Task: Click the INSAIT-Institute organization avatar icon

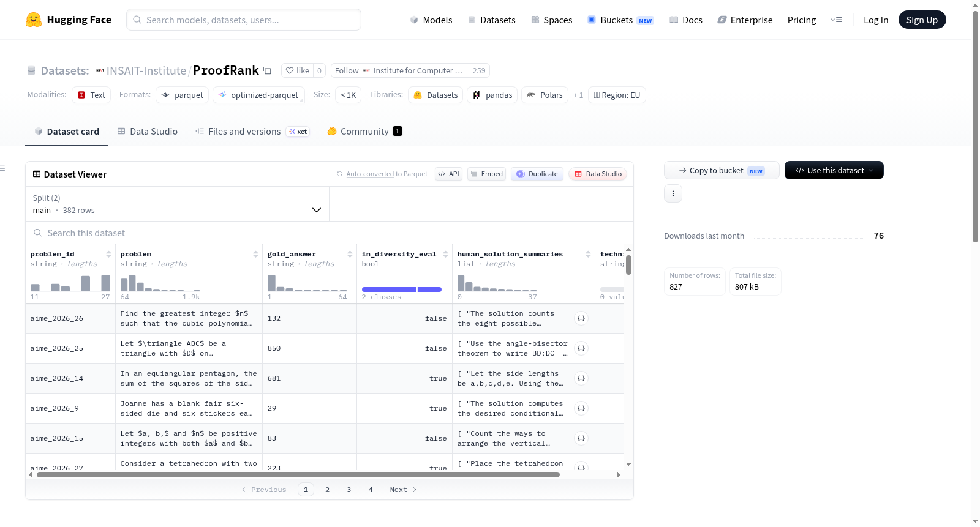Action: (99, 70)
